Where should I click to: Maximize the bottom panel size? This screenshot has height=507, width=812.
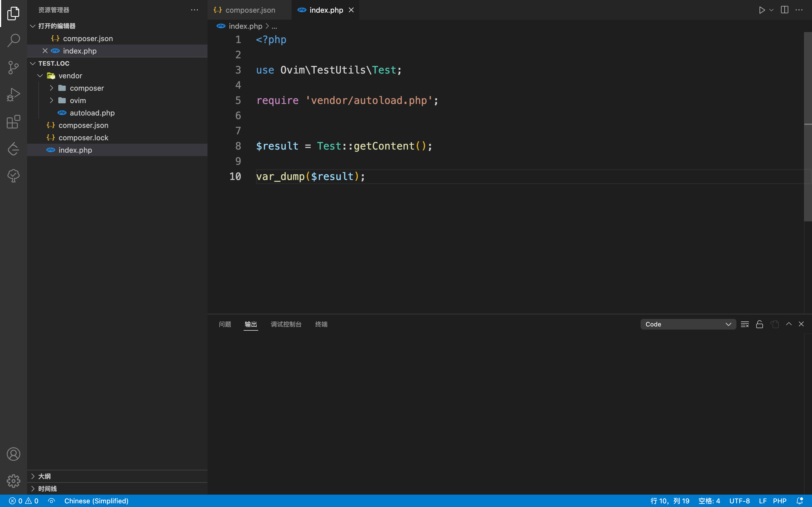point(789,324)
